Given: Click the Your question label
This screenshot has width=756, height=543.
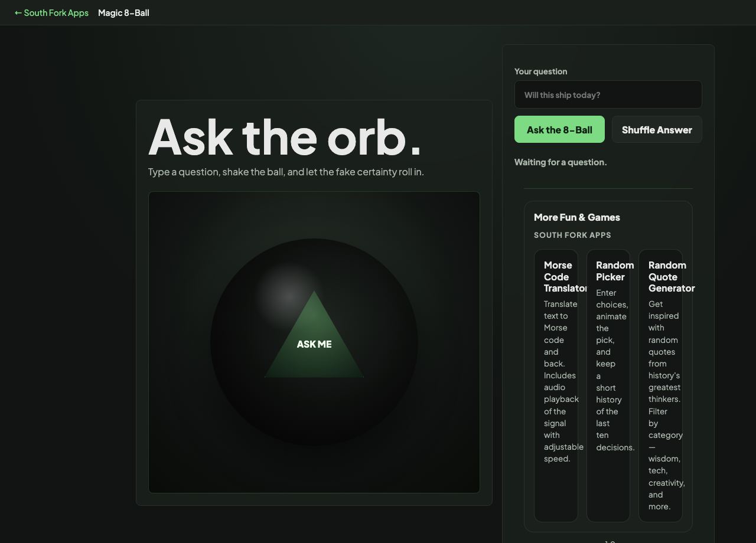Looking at the screenshot, I should [x=540, y=71].
